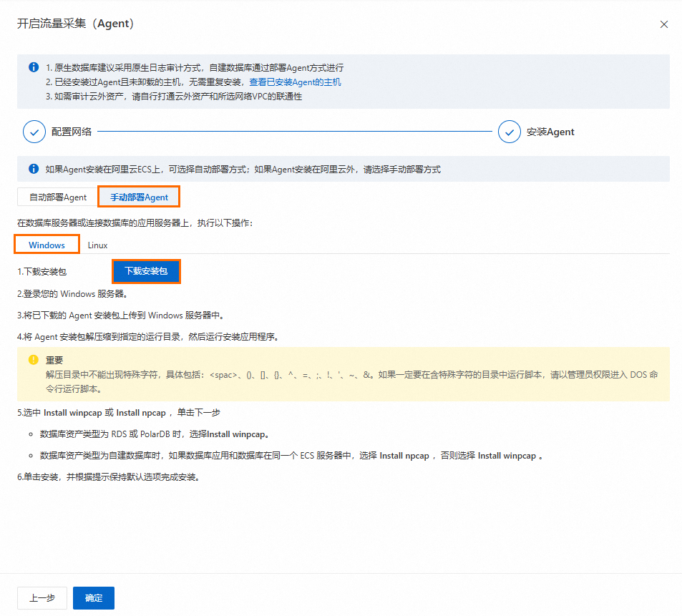Viewport: 682px width, 616px height.
Task: Select the Windows tab
Action: (47, 245)
